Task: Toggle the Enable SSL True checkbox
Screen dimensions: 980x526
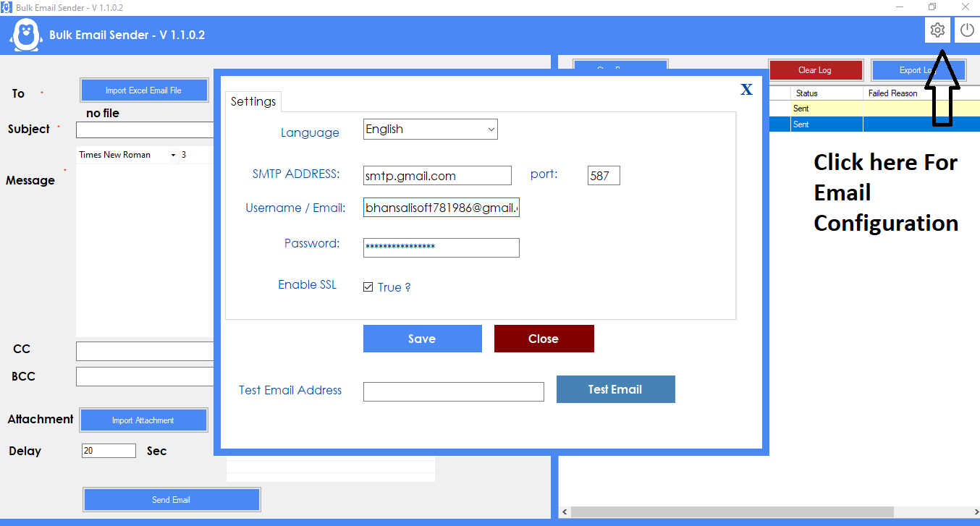Action: click(x=368, y=287)
